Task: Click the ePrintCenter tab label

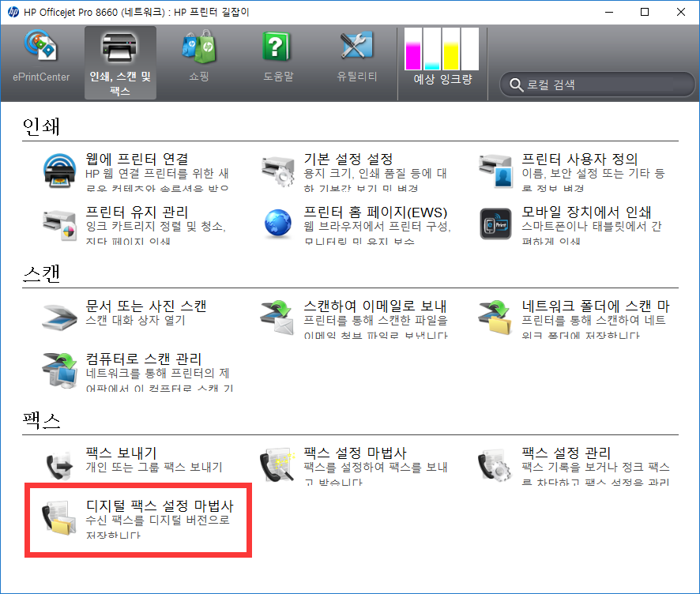Action: point(41,77)
